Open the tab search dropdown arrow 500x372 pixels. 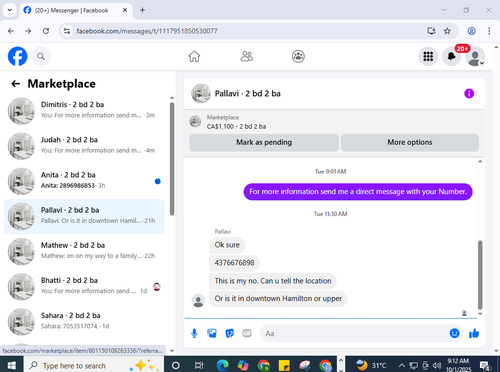[x=10, y=10]
